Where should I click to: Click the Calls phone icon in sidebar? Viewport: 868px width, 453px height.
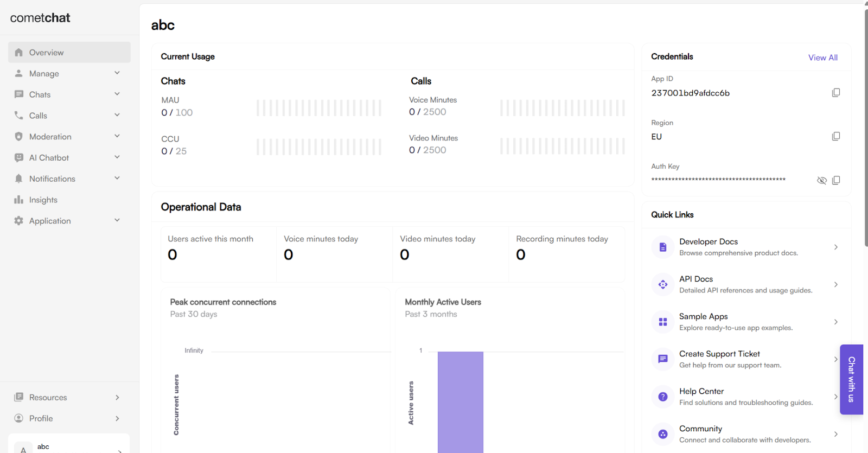click(18, 116)
